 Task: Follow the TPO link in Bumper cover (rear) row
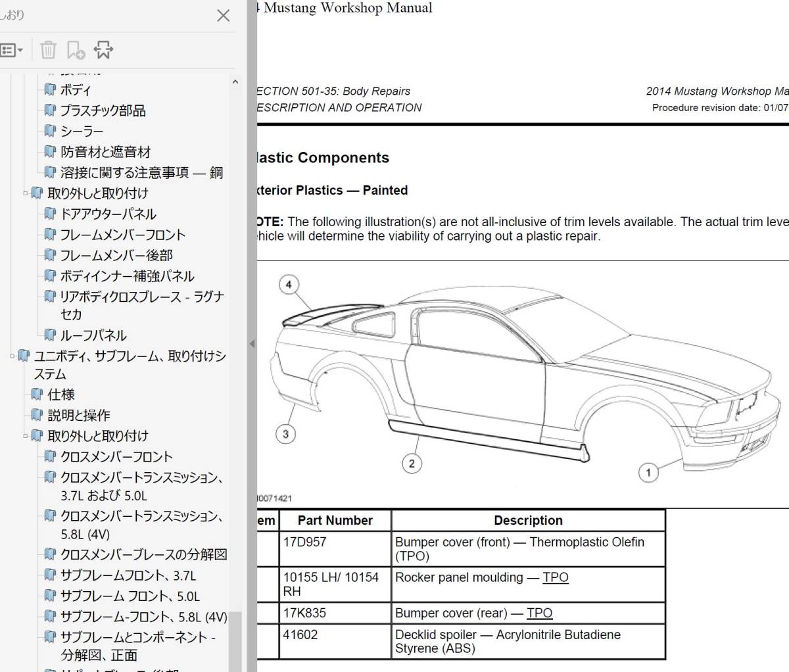[540, 613]
